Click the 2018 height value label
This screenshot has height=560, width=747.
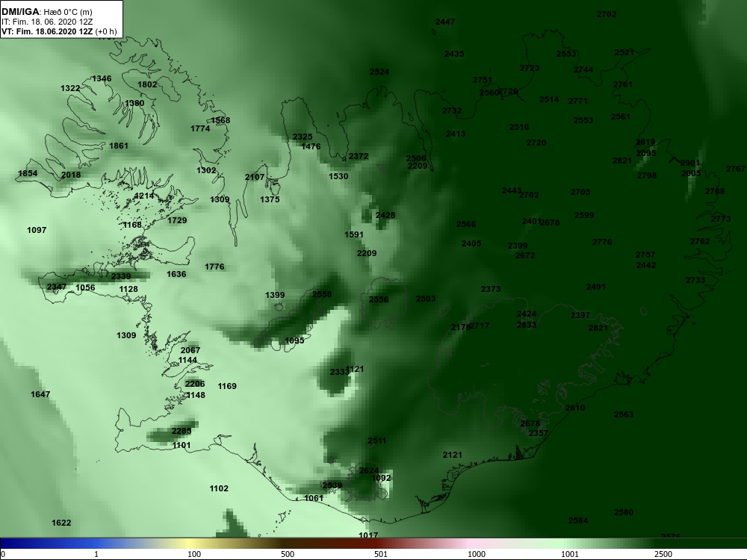click(71, 175)
